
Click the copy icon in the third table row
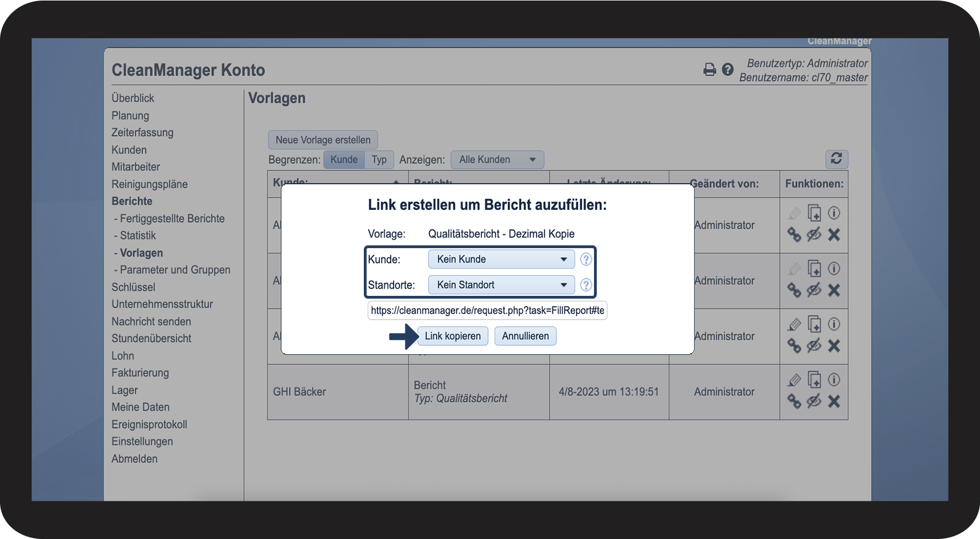pos(814,325)
